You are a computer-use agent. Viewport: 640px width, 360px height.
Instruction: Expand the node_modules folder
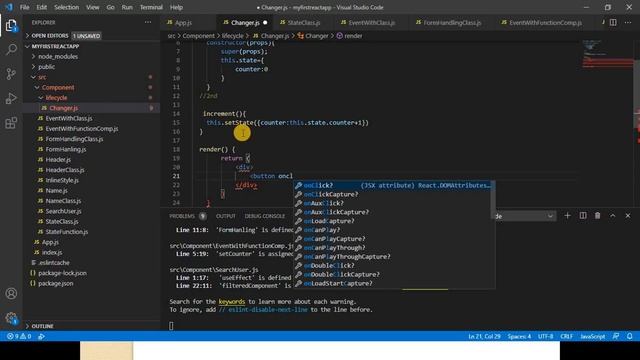coord(58,57)
